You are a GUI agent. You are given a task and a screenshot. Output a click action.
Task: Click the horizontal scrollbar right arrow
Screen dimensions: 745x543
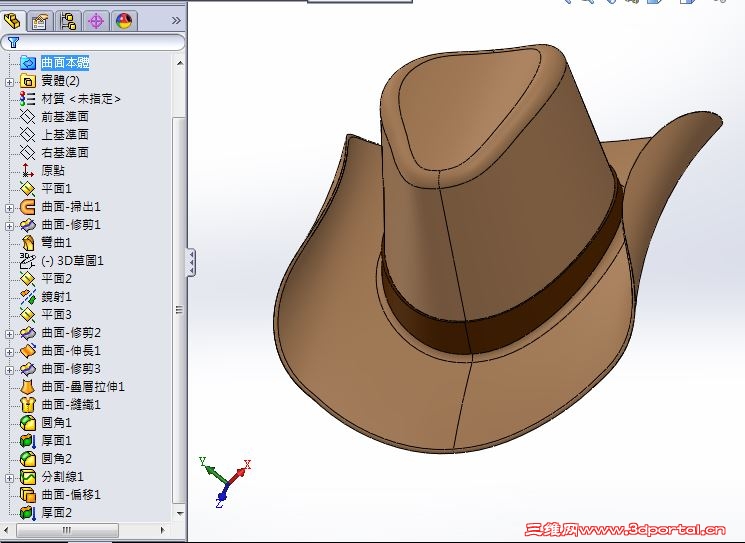tap(163, 530)
